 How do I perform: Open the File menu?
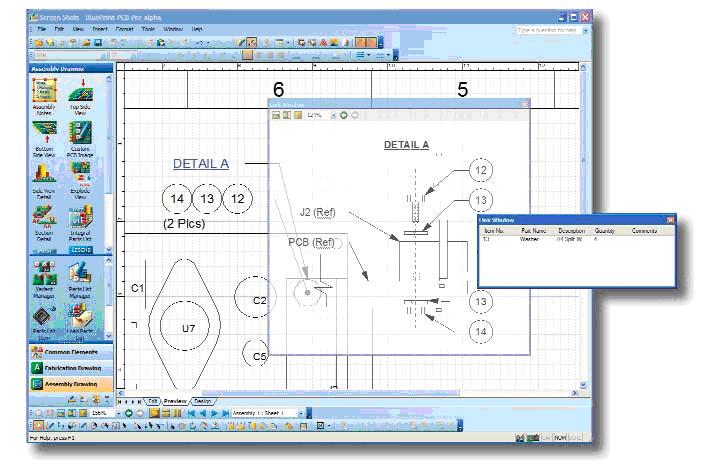coord(43,30)
